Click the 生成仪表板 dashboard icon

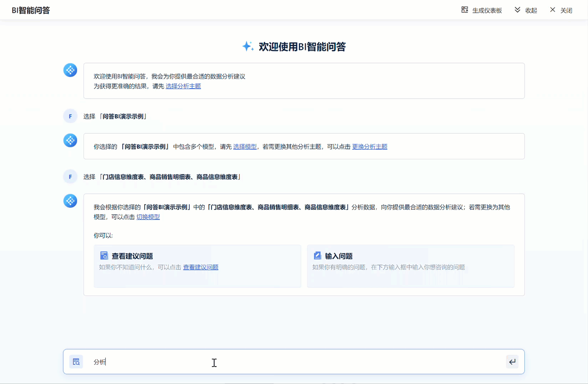point(464,10)
